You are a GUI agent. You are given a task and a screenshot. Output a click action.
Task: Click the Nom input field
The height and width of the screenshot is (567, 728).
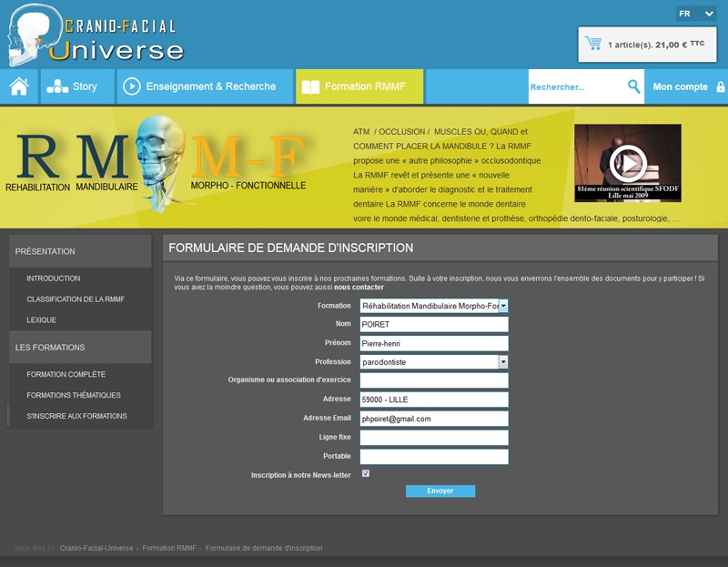coord(434,324)
